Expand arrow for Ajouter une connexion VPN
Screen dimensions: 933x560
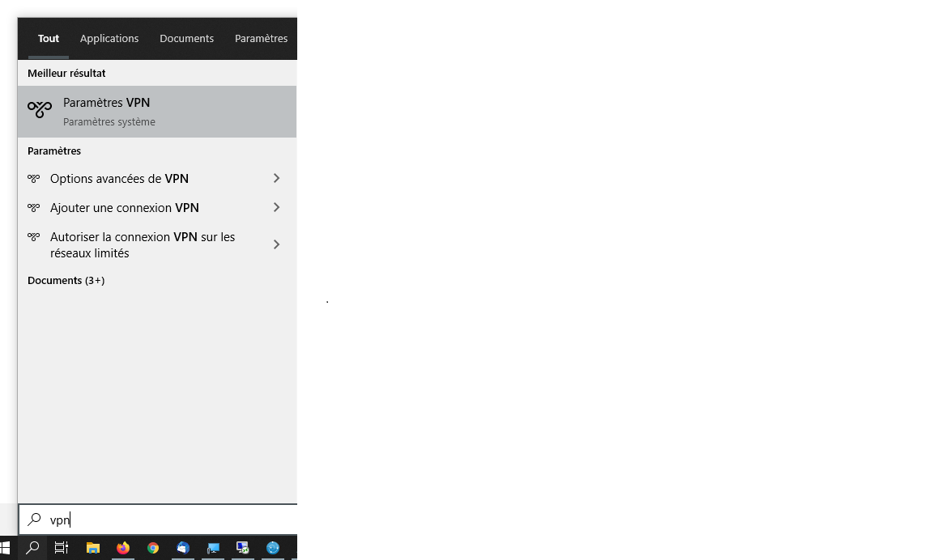(x=276, y=208)
